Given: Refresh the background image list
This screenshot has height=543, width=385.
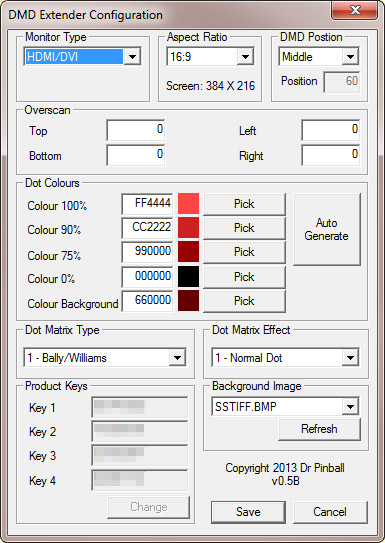Looking at the screenshot, I should click(x=319, y=429).
